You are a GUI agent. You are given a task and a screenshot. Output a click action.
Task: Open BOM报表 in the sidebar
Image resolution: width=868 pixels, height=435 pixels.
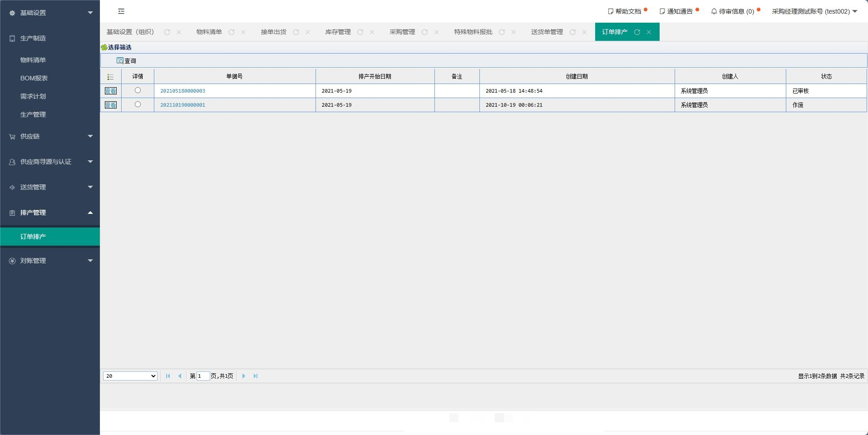click(34, 78)
